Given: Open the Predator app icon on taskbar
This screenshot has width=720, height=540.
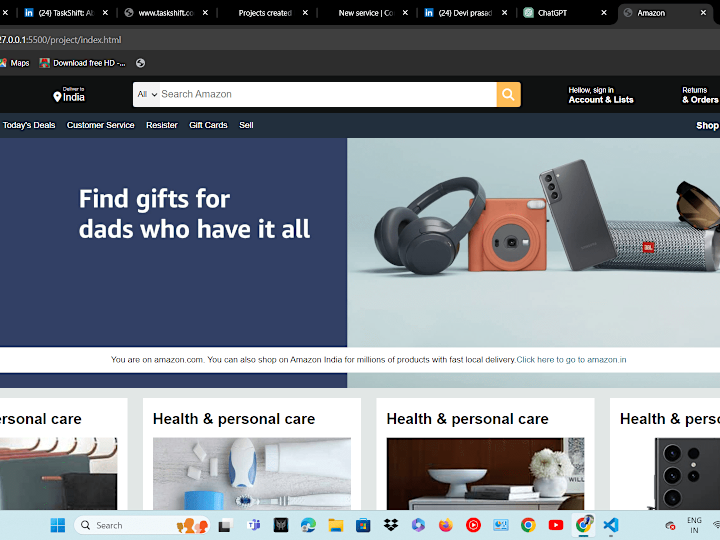Looking at the screenshot, I should point(281,525).
